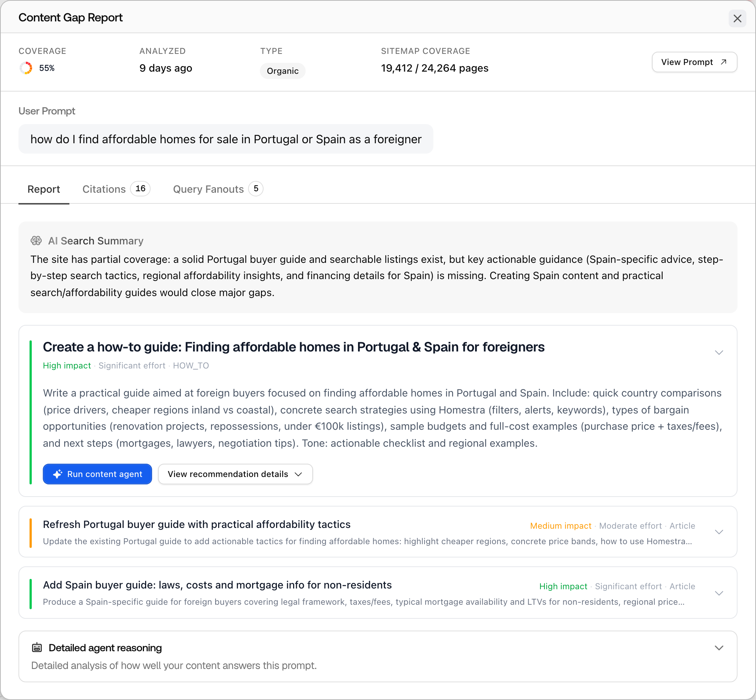Close the Content Gap Report dialog
Viewport: 756px width, 700px height.
pos(737,18)
